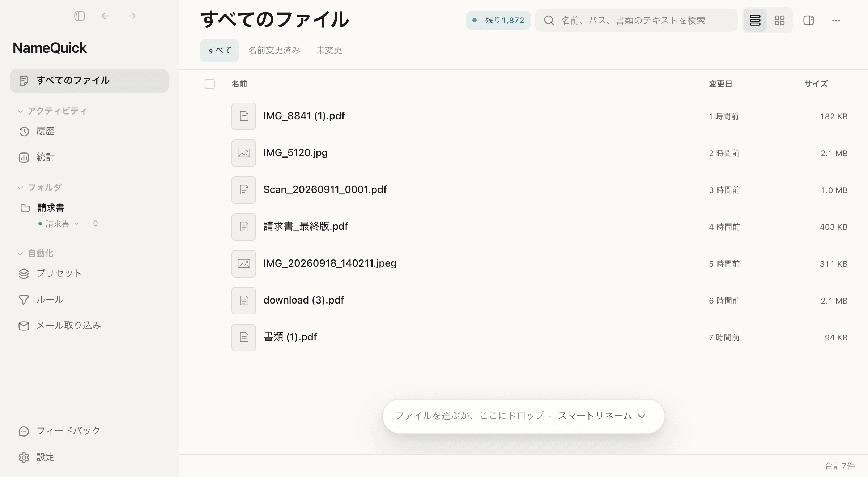The height and width of the screenshot is (477, 868).
Task: Select 書類 (1).pdf file name
Action: click(290, 337)
